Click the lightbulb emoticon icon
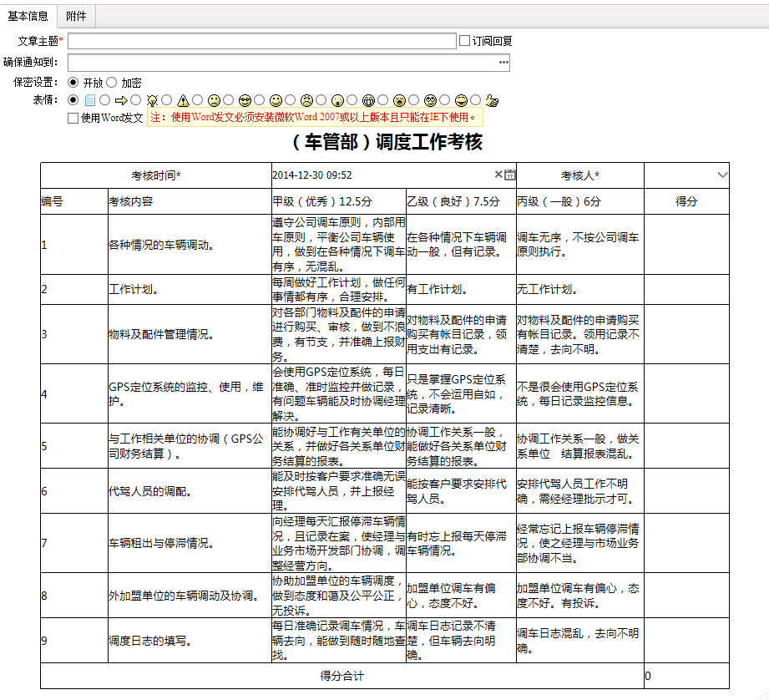Screen dimensions: 769x700 pos(152,100)
